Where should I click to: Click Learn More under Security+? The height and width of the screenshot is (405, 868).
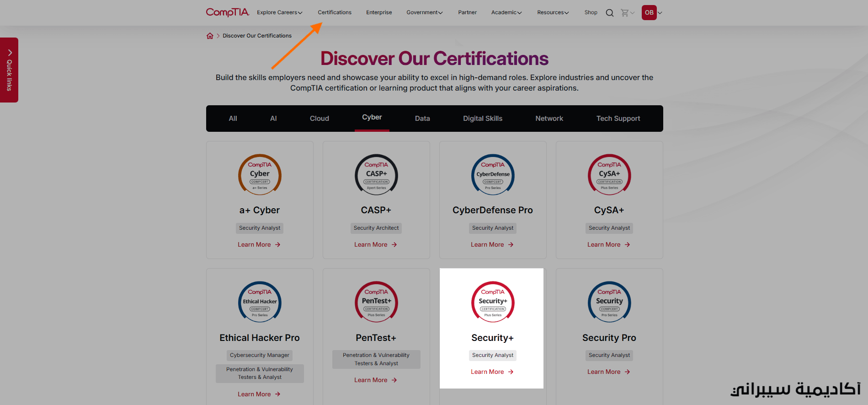(x=492, y=372)
